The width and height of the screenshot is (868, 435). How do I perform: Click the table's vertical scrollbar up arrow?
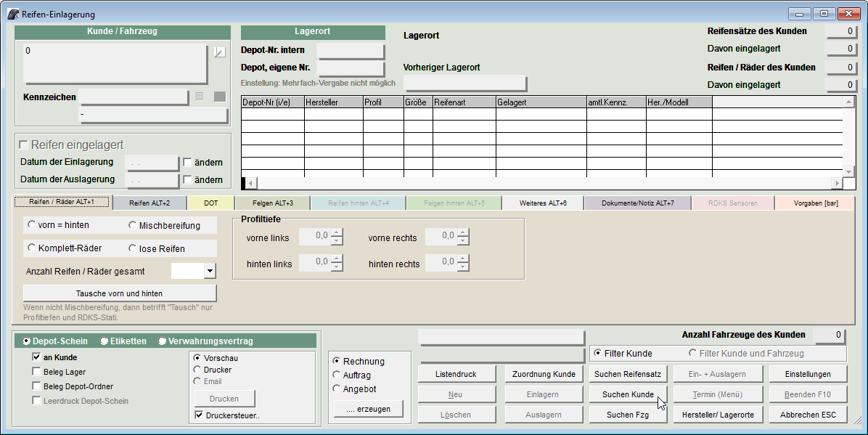tap(848, 102)
